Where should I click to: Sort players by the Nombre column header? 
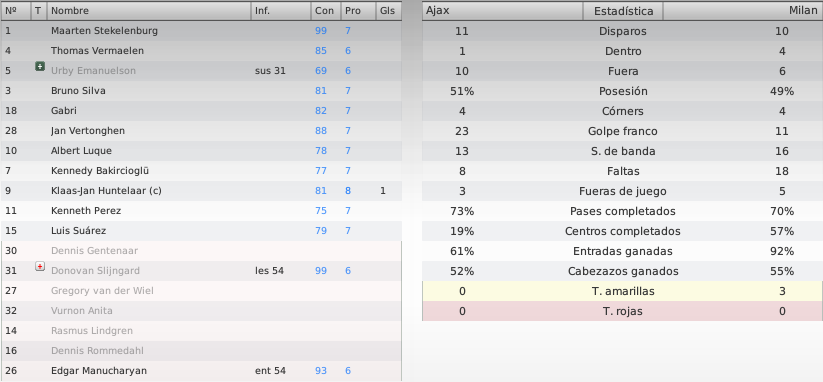(x=149, y=10)
